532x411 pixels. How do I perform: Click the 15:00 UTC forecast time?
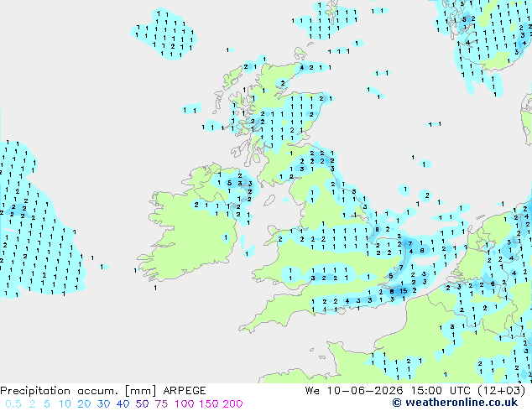(x=441, y=391)
